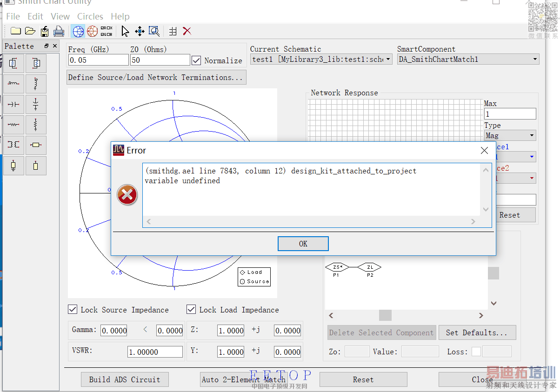
Task: Click the grid table toolbar icon
Action: pyautogui.click(x=173, y=31)
